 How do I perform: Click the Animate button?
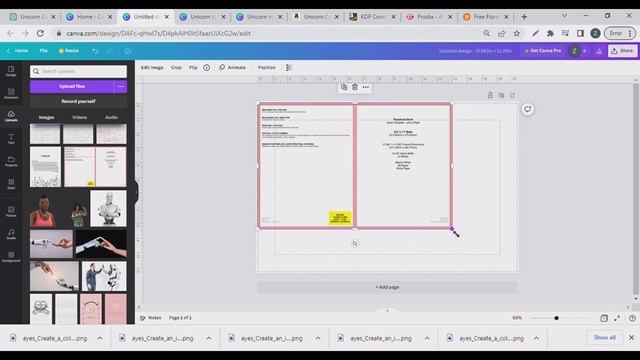(x=232, y=68)
